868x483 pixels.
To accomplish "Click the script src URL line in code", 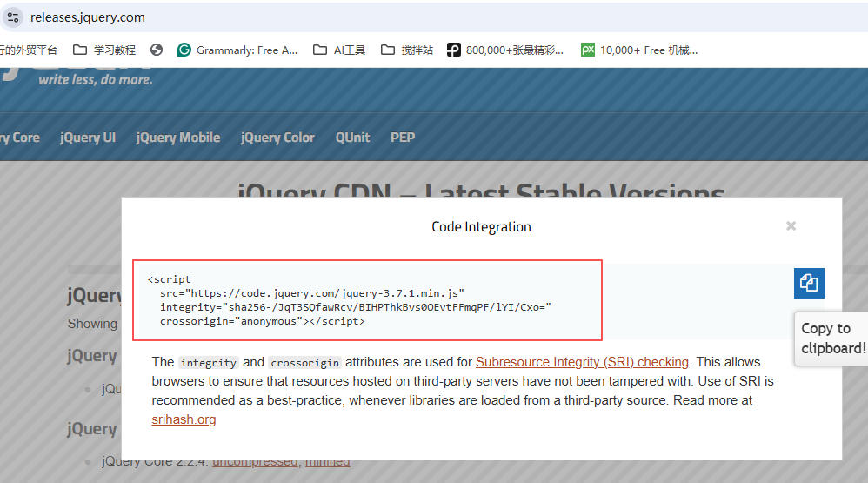I will tap(311, 293).
